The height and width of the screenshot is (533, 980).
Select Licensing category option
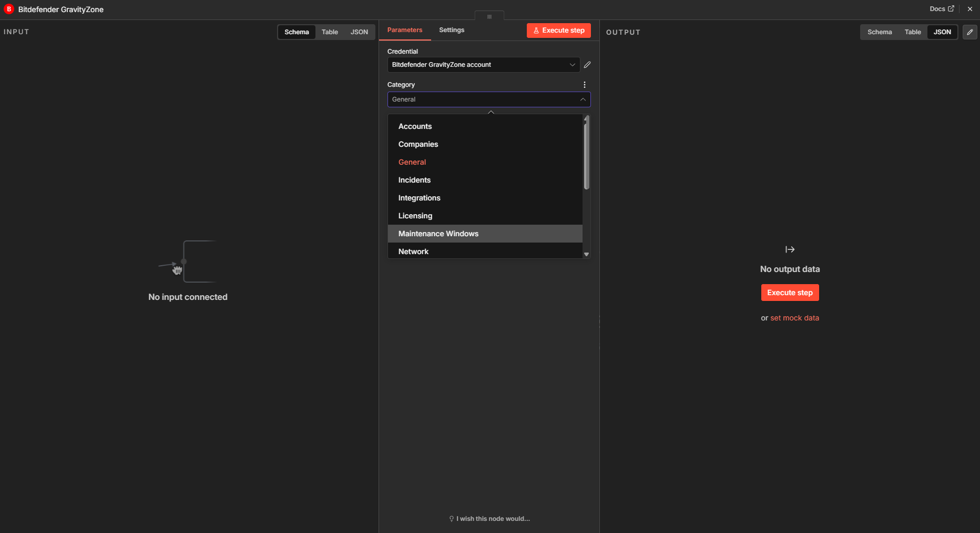(x=485, y=216)
